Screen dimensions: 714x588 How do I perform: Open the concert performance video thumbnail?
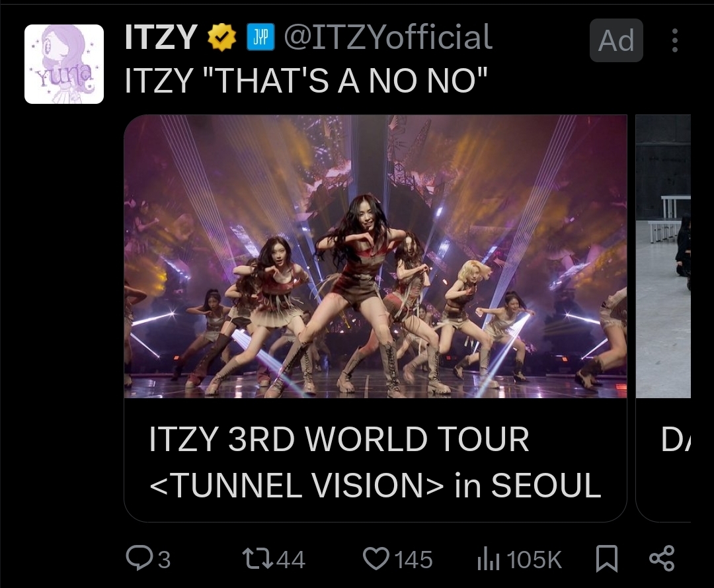point(375,257)
